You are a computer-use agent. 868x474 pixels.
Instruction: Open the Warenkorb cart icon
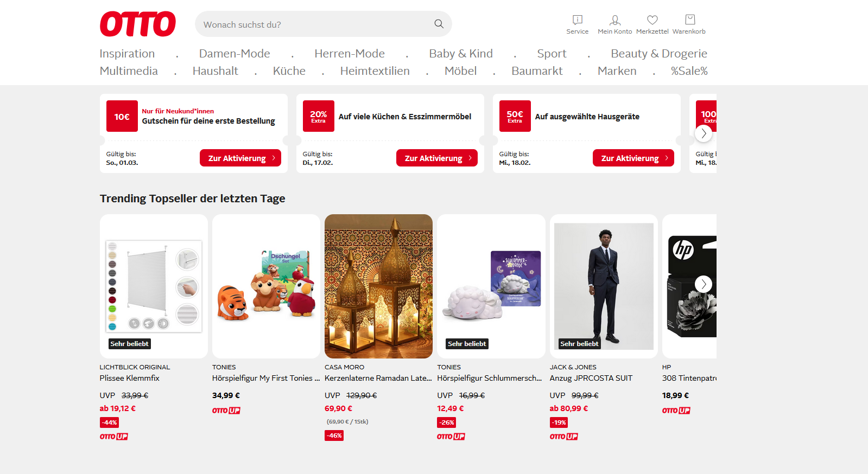[x=689, y=24]
